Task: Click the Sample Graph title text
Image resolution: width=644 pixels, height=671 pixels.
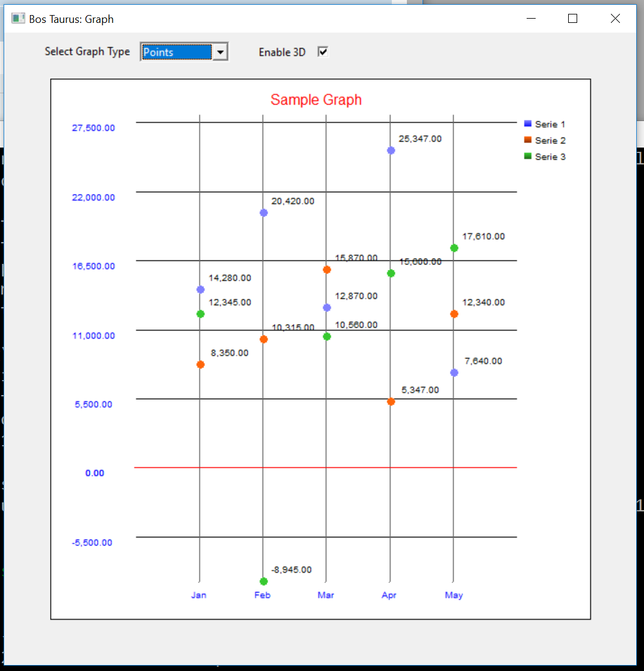Action: point(316,100)
